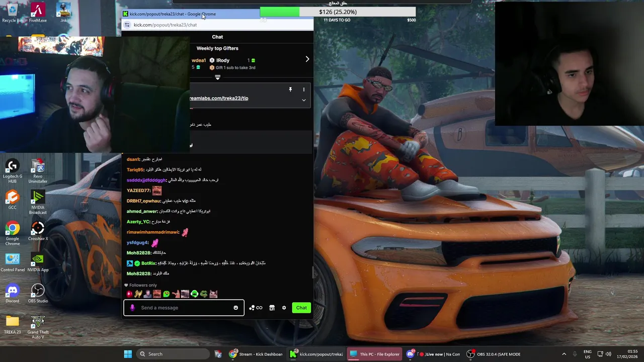Viewport: 644px width, 362px height.
Task: Insert the cat emote
Action: point(213,294)
